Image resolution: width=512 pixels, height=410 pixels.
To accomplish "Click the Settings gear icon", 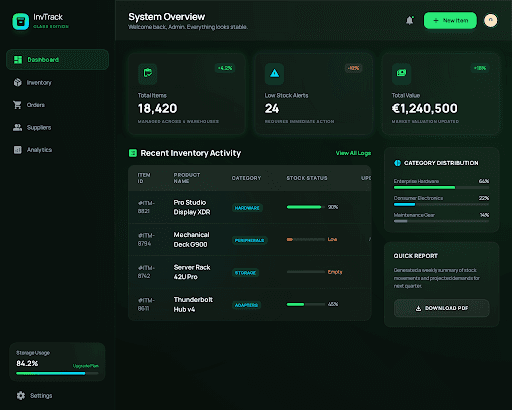I will (21, 396).
